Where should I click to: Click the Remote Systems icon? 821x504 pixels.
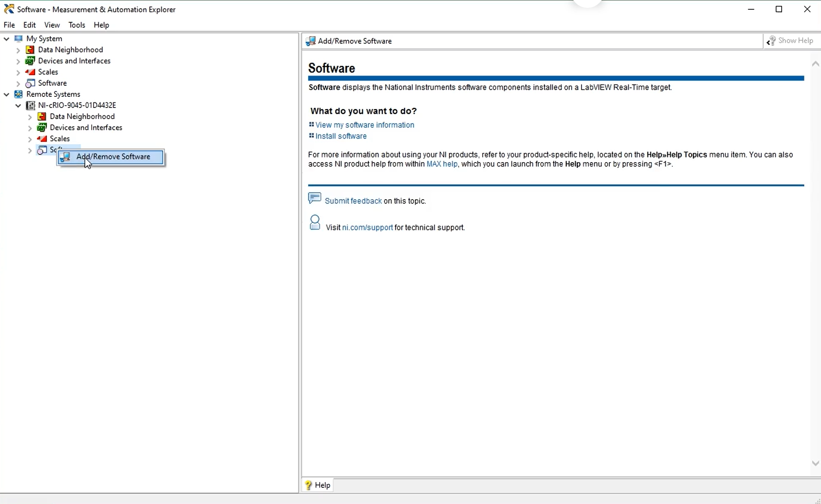click(x=19, y=94)
